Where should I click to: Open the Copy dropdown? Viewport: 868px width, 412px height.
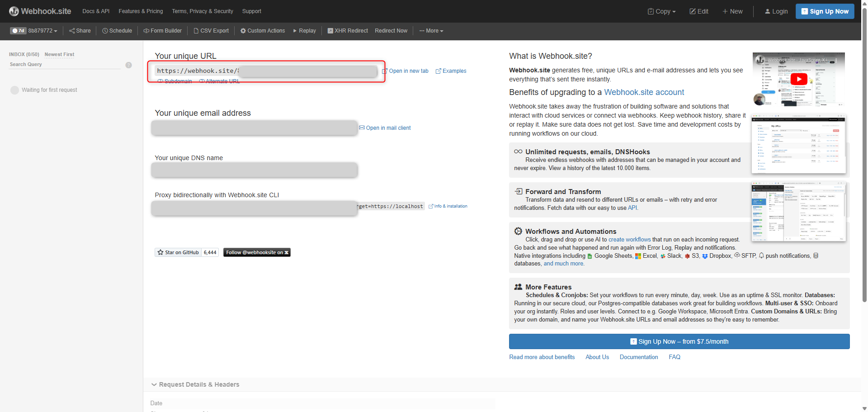point(661,11)
